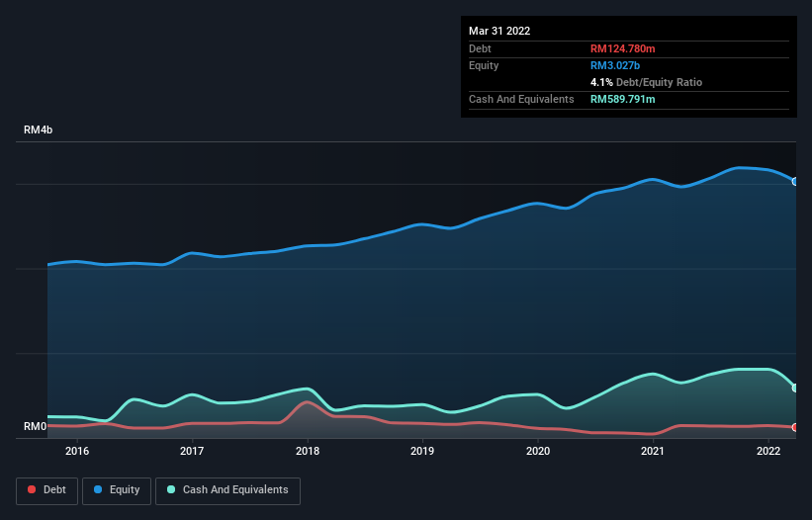Click the RM124.780m debt value
Image resolution: width=812 pixels, height=520 pixels.
[x=622, y=48]
